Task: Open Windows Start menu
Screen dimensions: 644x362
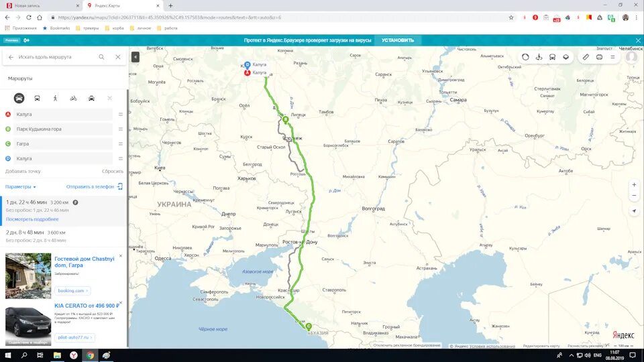Action: pos(8,355)
